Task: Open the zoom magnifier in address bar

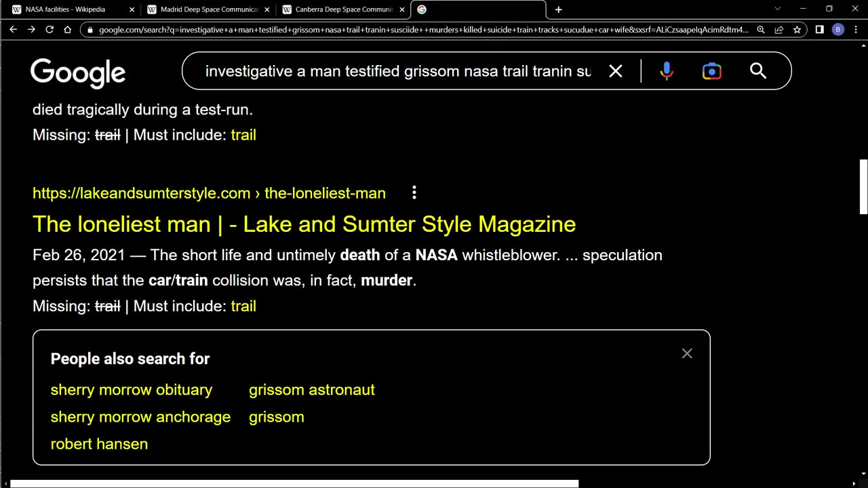Action: point(761,30)
